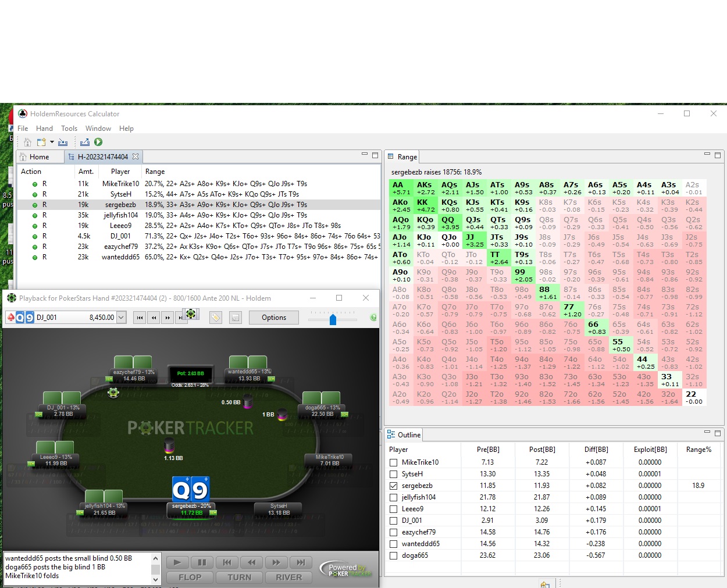Open the Tools menu
The height and width of the screenshot is (588, 727).
point(69,129)
